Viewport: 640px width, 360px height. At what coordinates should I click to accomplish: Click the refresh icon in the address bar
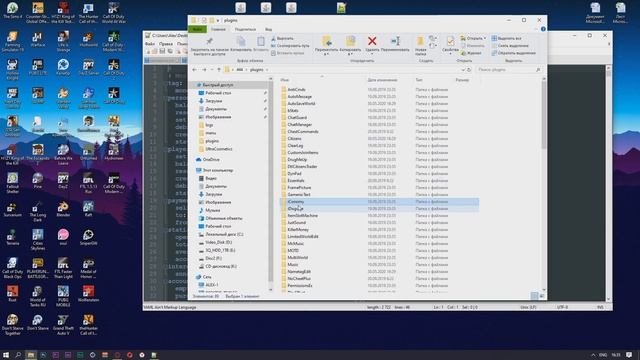pyautogui.click(x=469, y=70)
